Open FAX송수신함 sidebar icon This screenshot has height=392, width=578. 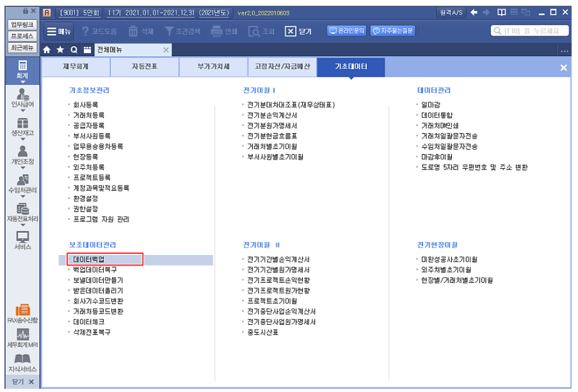point(22,314)
